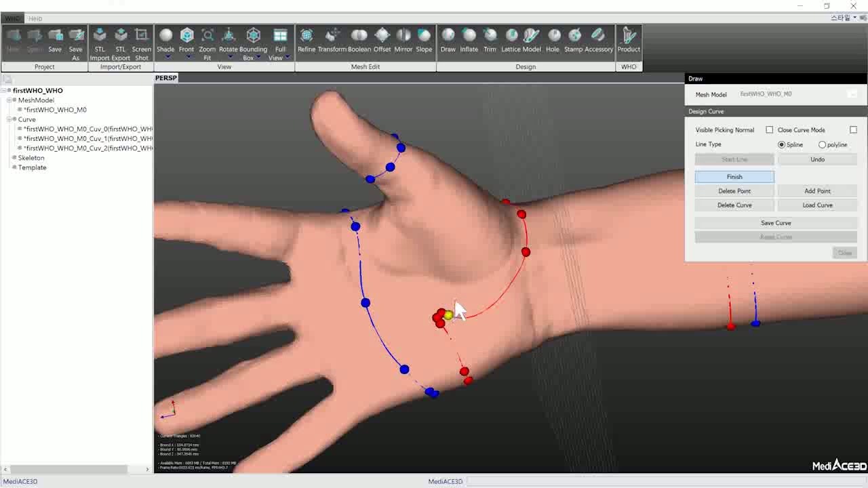Click the Save Curve button

pos(776,222)
